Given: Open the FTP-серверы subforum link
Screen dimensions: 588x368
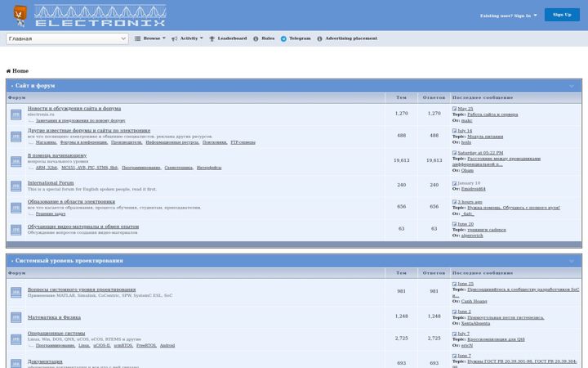Looking at the screenshot, I should click(243, 142).
